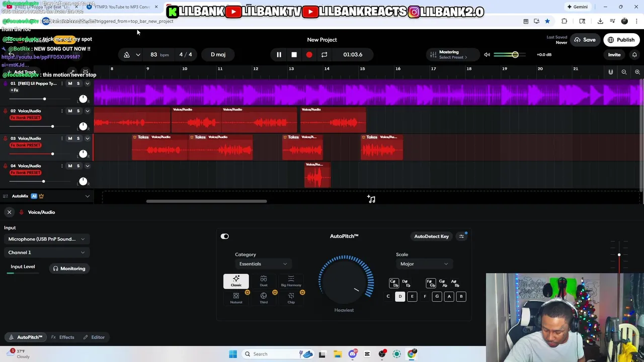Expand track 03 options chevron

coord(87,138)
